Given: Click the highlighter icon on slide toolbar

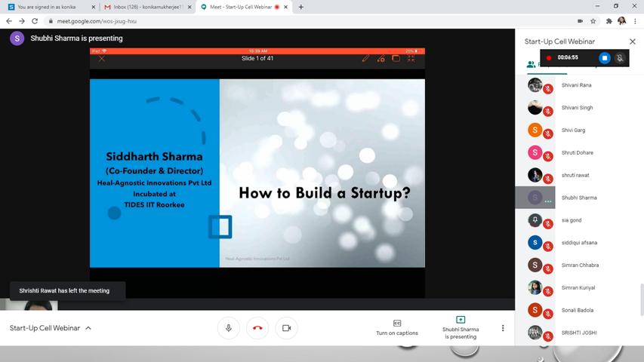Looking at the screenshot, I should pos(381,59).
